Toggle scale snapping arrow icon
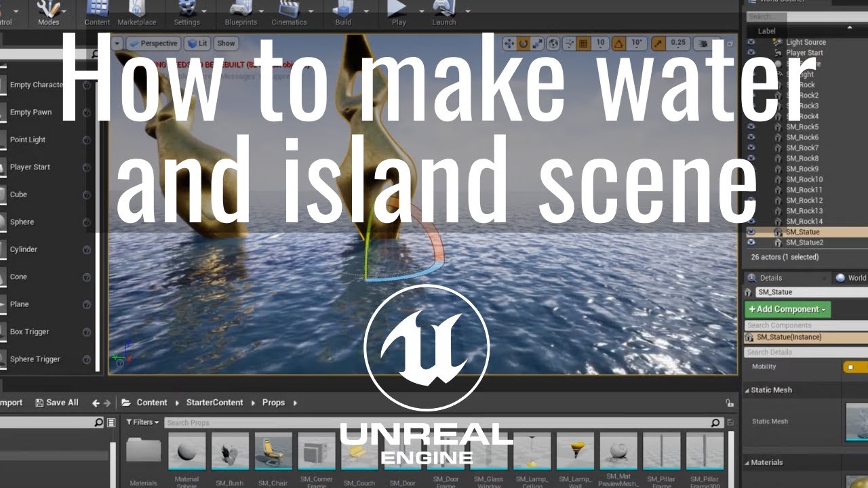The image size is (868, 488). pyautogui.click(x=658, y=44)
